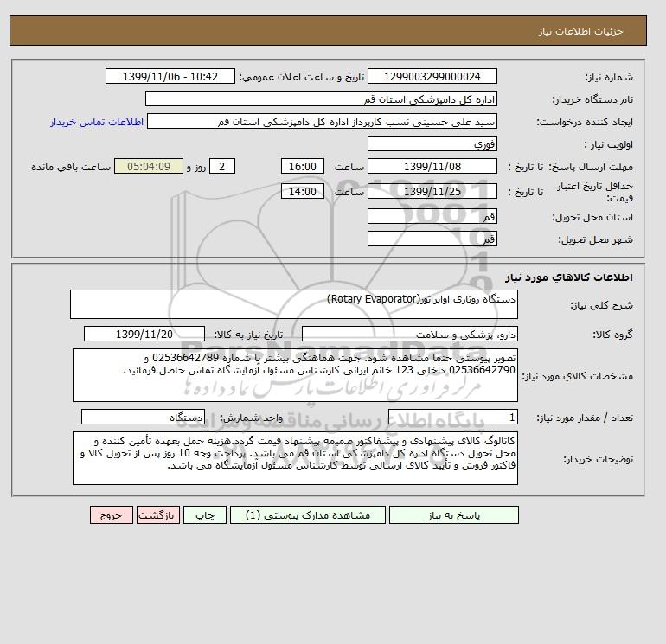Click the مشخصات کالای مورد نیاز label

pyautogui.click(x=578, y=376)
